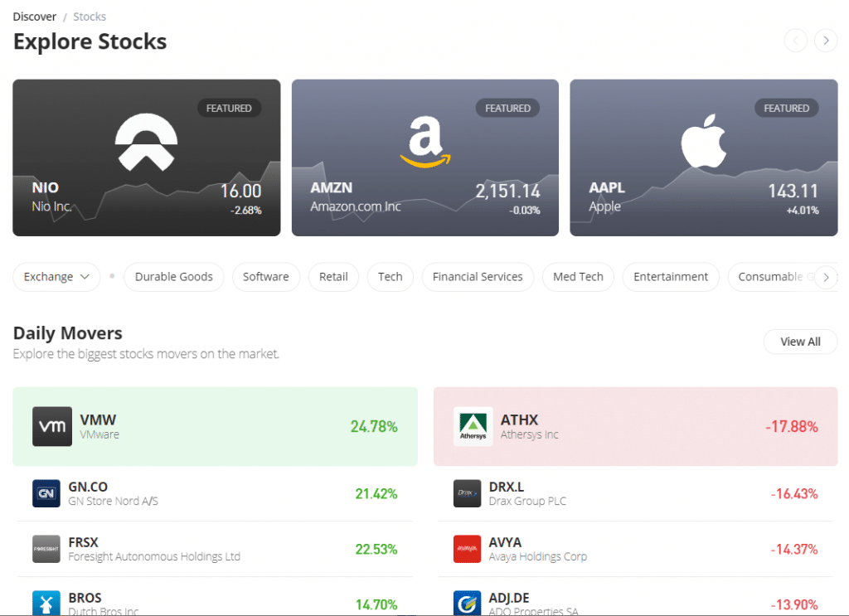The height and width of the screenshot is (616, 849).
Task: Open the Discover breadcrumb page
Action: pyautogui.click(x=34, y=16)
